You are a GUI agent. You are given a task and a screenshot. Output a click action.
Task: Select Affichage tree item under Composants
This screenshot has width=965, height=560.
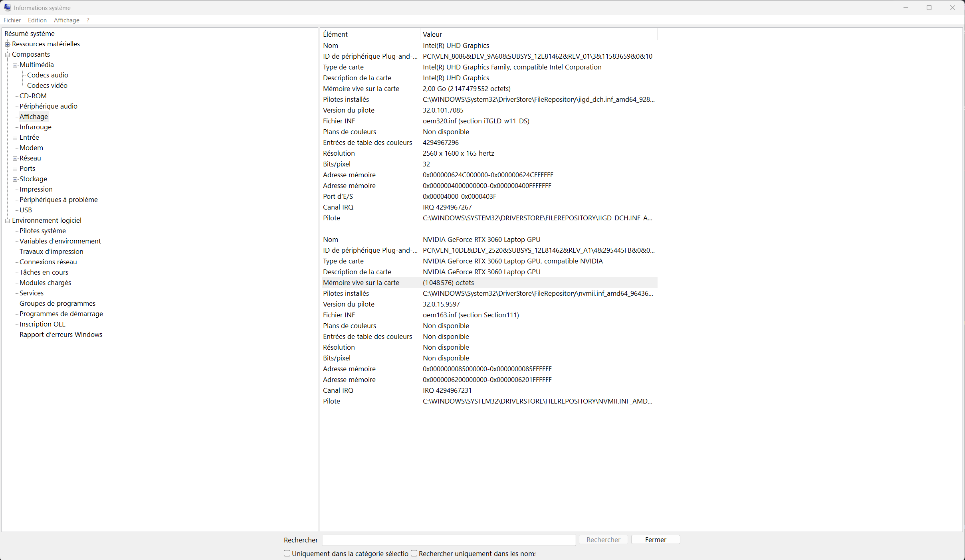tap(34, 117)
